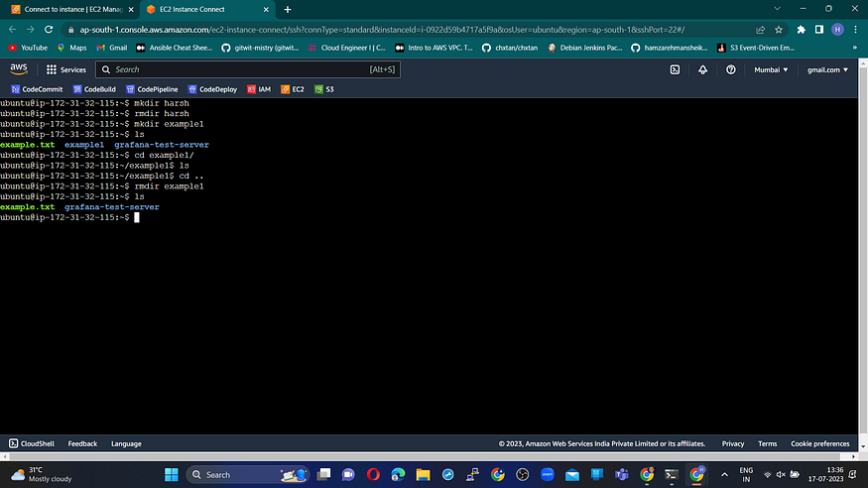Switch to Connect to instance tab
Viewport: 868px width, 488px height.
click(x=72, y=9)
